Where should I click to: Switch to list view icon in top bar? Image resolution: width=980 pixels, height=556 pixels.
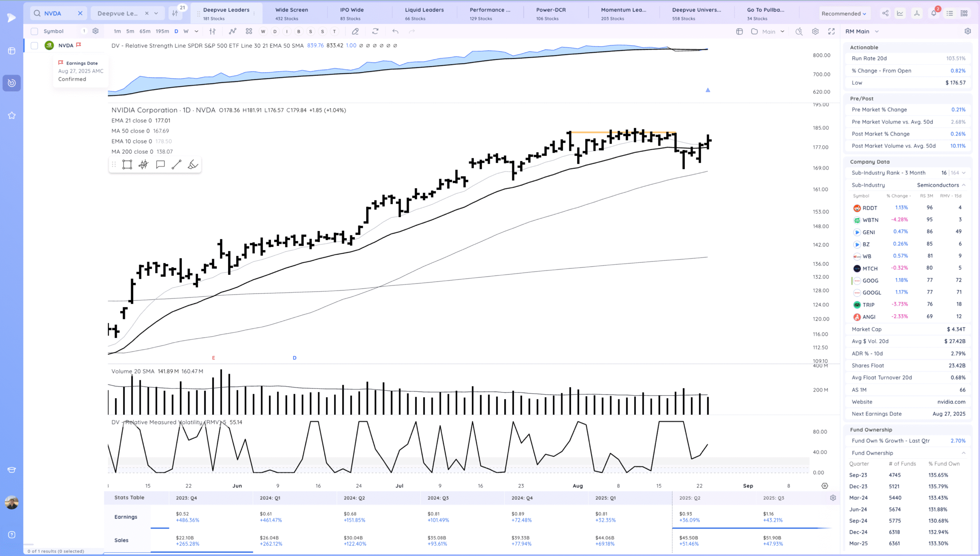coord(950,13)
